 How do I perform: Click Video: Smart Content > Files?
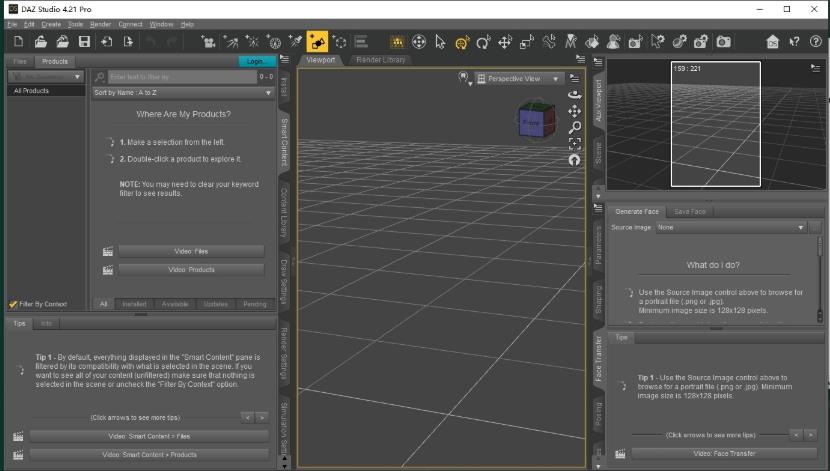click(x=149, y=437)
